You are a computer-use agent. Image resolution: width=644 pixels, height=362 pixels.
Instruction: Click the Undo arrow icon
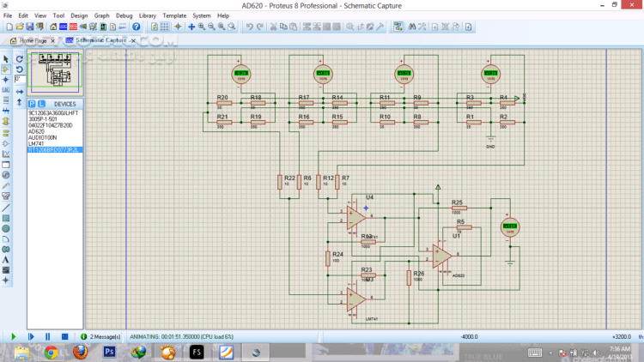249,27
